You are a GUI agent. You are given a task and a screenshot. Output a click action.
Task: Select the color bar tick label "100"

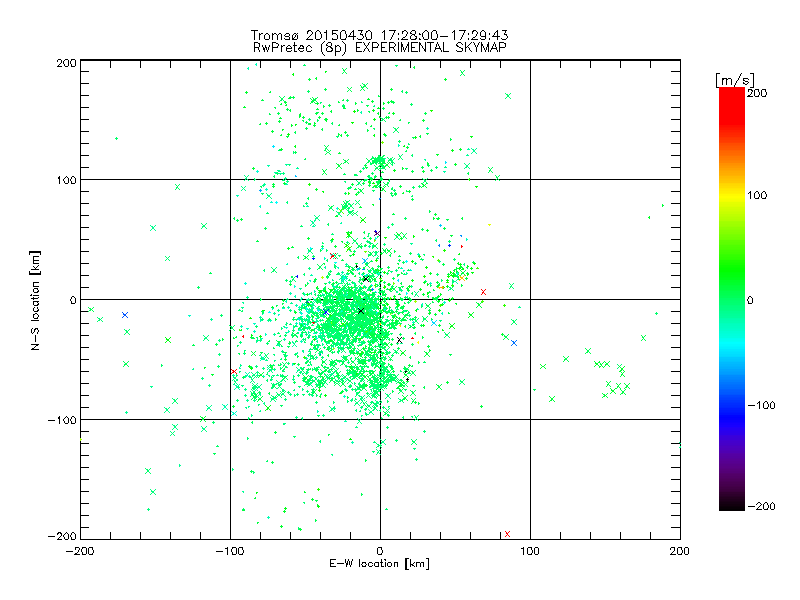pos(757,195)
